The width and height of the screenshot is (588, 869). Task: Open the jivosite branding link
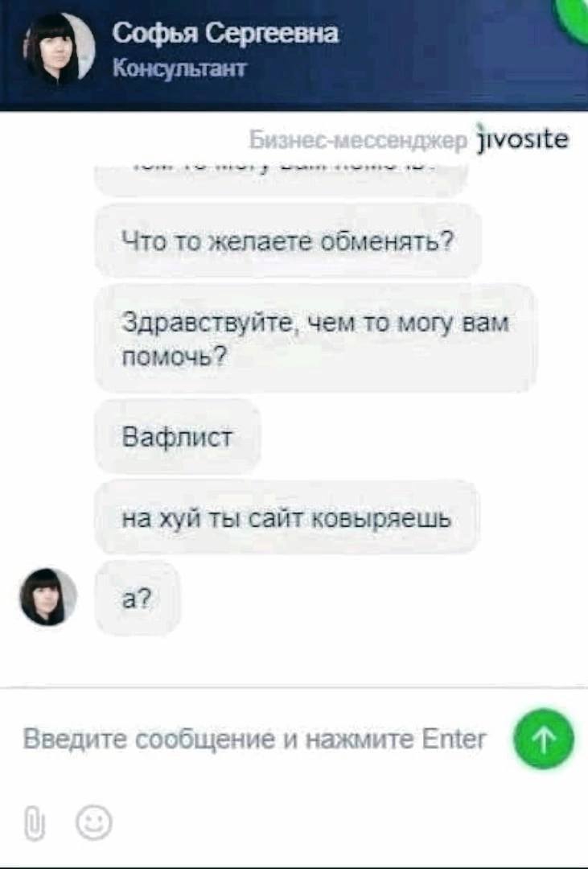click(x=523, y=138)
